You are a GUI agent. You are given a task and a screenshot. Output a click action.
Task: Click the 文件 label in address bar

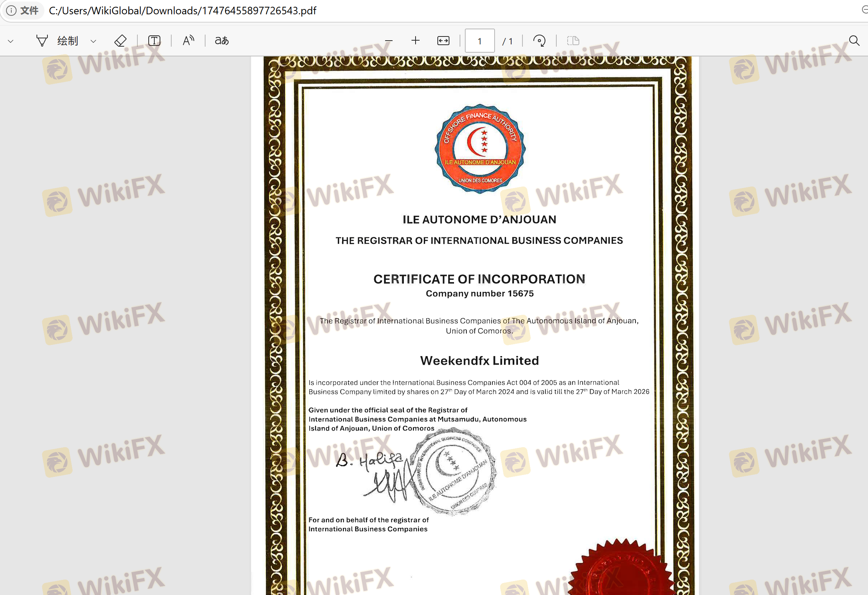(29, 11)
